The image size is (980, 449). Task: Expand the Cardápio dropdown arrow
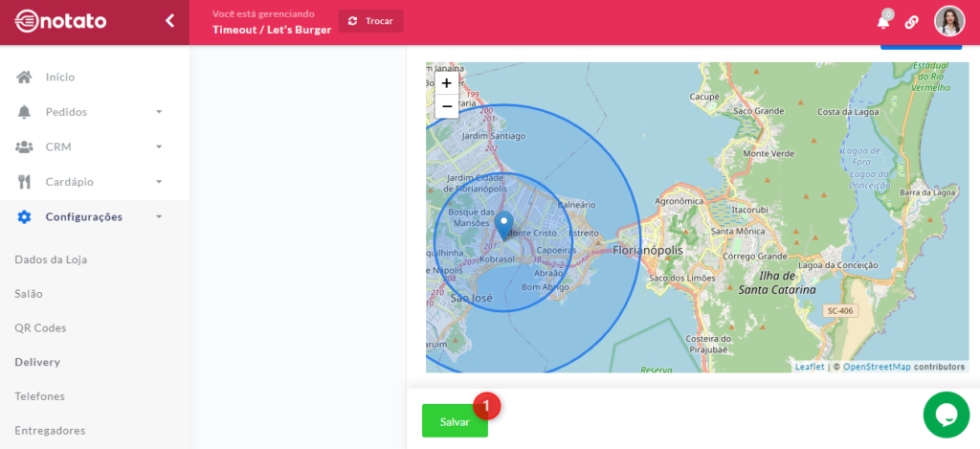(159, 182)
